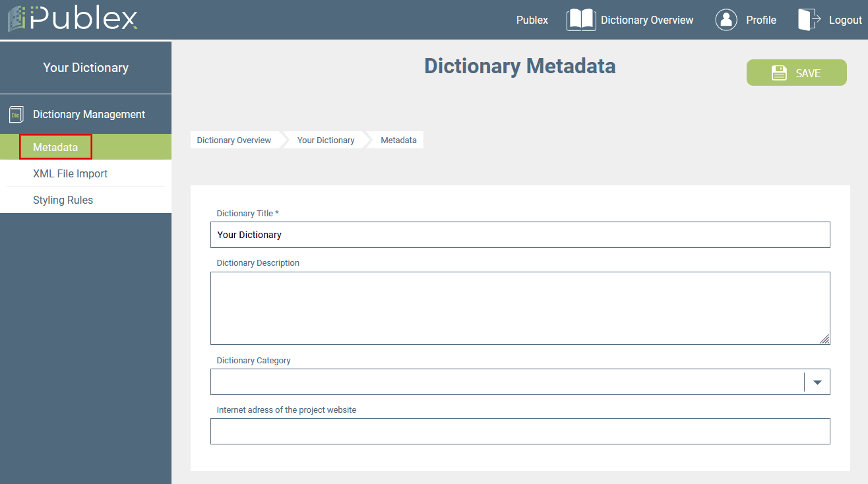Select Metadata in the sidebar
The width and height of the screenshot is (868, 484).
[55, 146]
